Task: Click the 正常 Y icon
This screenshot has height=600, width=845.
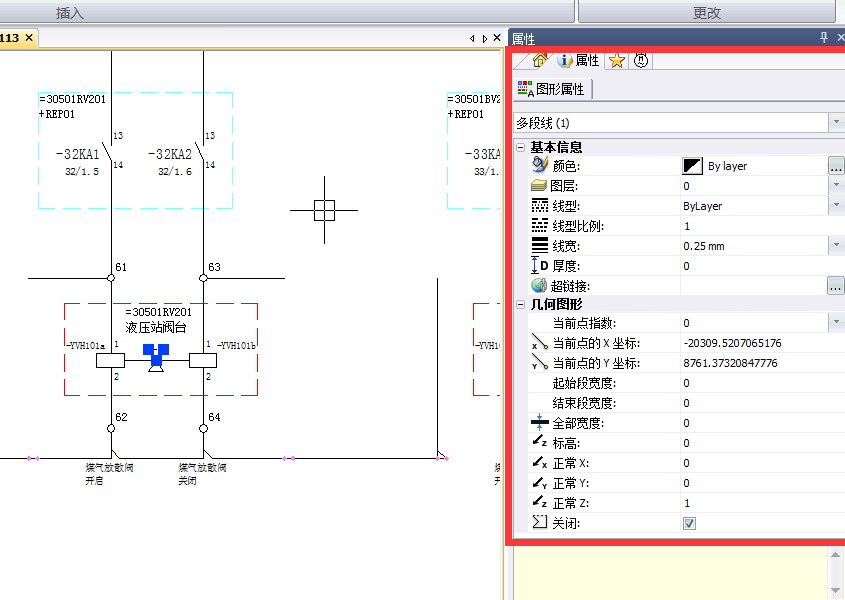Action: (x=539, y=482)
